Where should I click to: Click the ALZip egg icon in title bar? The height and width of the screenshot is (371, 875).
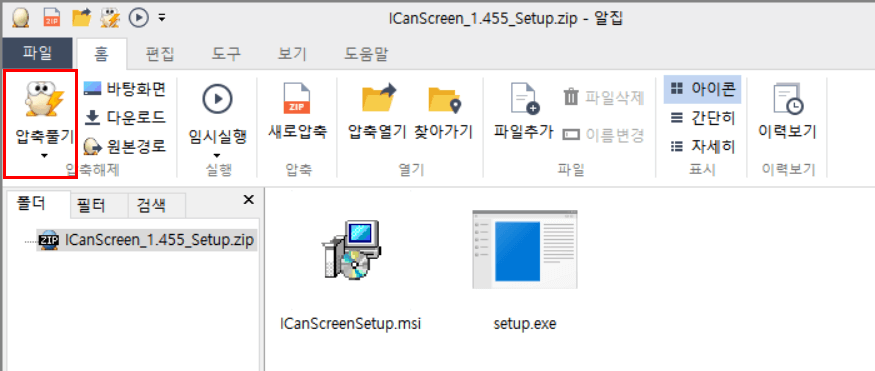click(x=22, y=18)
